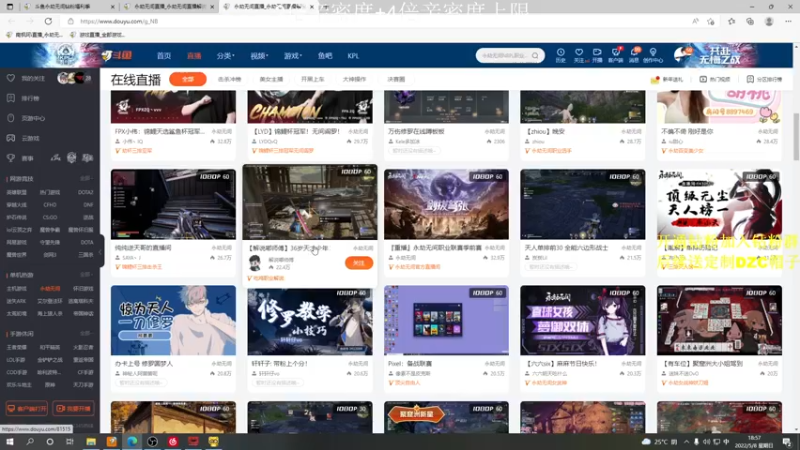800x450 pixels.
Task: Open the 客户端 client download icon
Action: (x=615, y=53)
